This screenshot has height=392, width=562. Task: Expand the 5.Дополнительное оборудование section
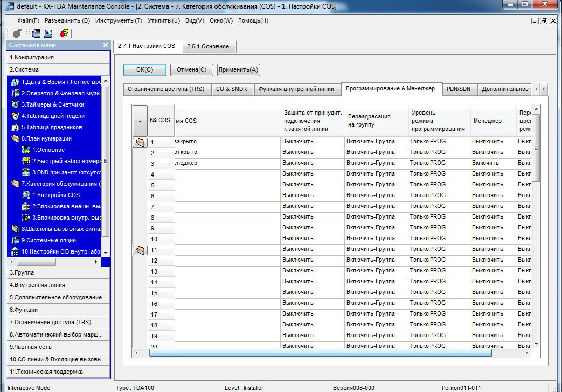tap(58, 297)
